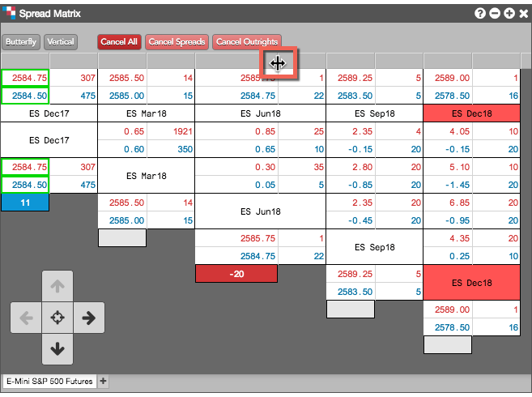Click the Spread Matrix logo icon
The height and width of the screenshot is (397, 532).
click(9, 13)
